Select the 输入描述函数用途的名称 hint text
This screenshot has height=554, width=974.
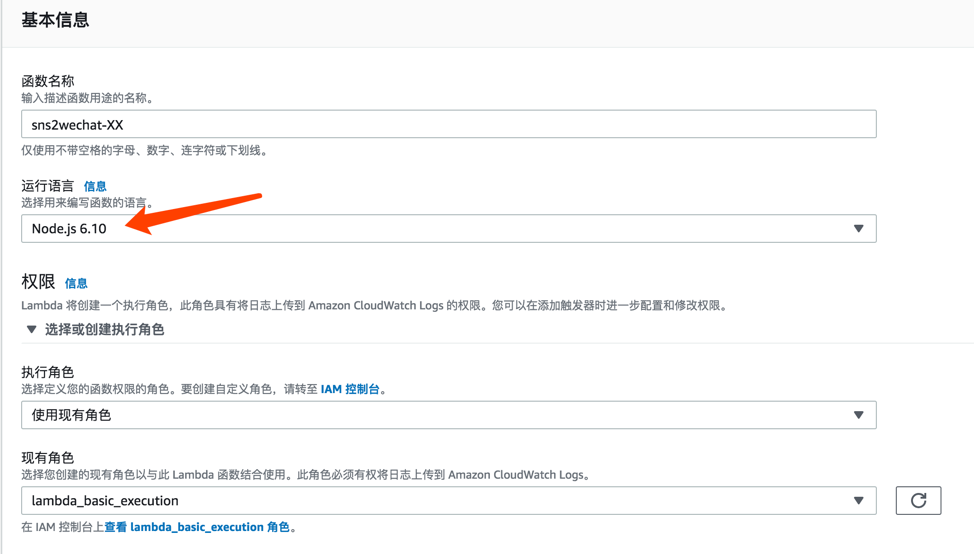pyautogui.click(x=87, y=98)
